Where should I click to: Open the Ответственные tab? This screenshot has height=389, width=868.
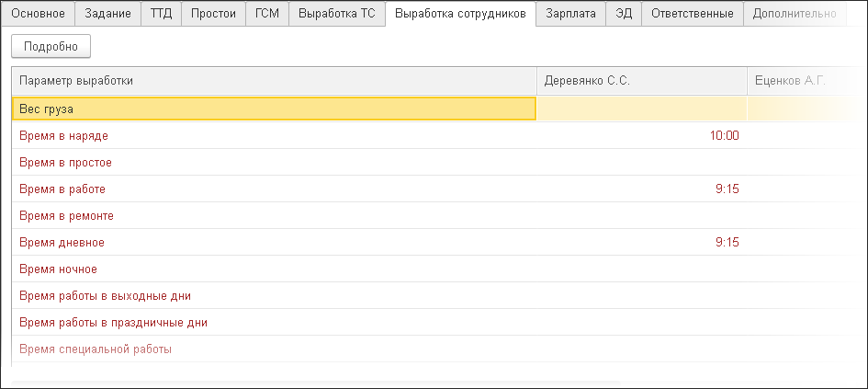pyautogui.click(x=692, y=14)
